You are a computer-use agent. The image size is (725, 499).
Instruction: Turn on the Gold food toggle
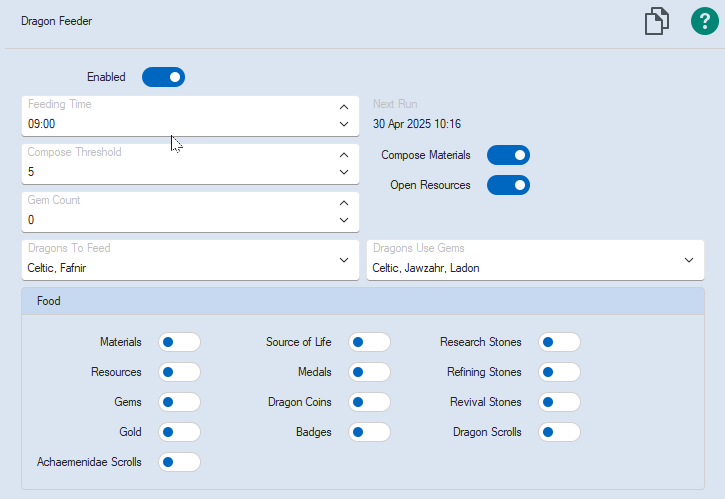(180, 432)
